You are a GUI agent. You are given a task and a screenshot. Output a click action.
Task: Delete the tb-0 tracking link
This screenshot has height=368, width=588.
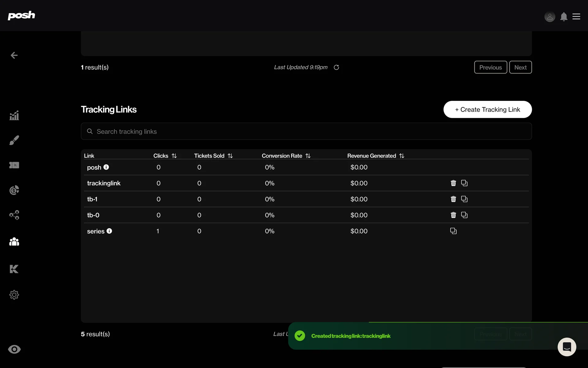453,215
